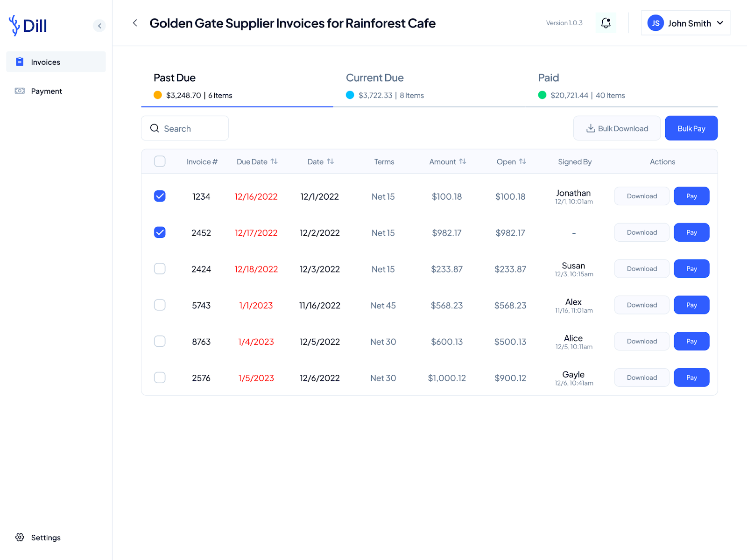The width and height of the screenshot is (747, 560).
Task: Check invoice 2576 checkbox
Action: 160,378
